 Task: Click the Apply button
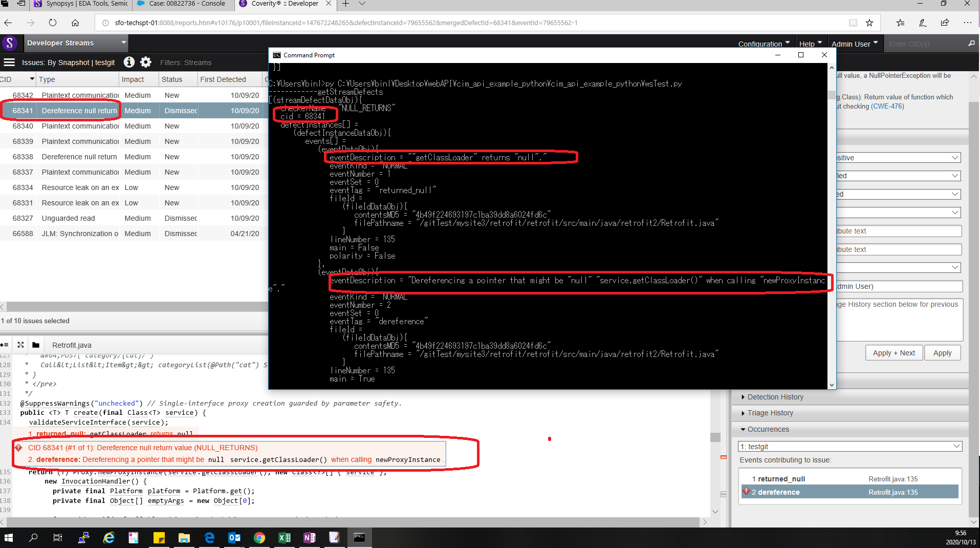[x=942, y=353]
